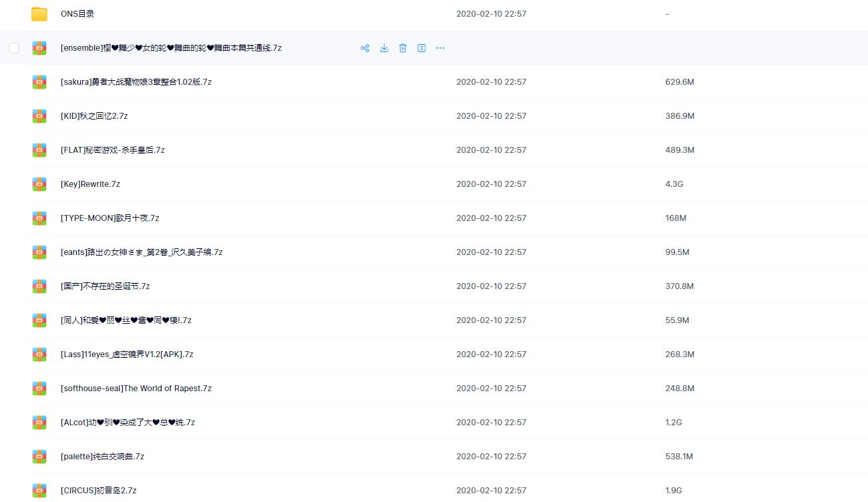
Task: Select file name [KID]秋之回忆2.7z
Action: [x=94, y=116]
